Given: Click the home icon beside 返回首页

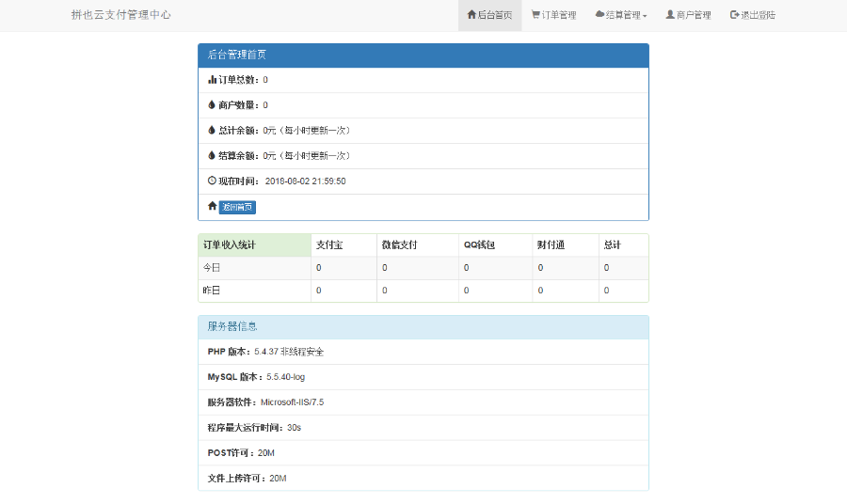Looking at the screenshot, I should point(213,206).
